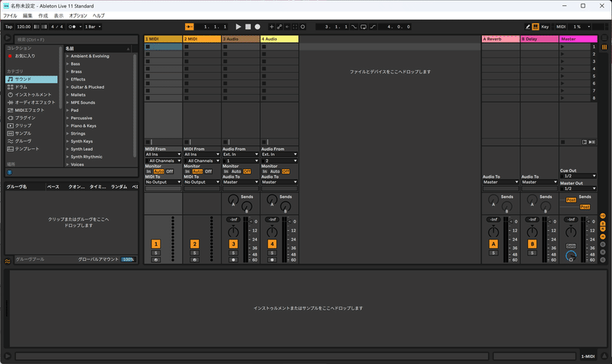Click the transport Stop button

tap(248, 27)
